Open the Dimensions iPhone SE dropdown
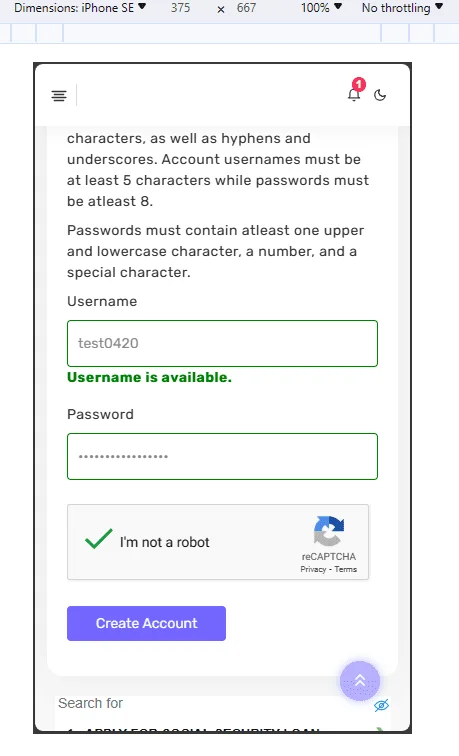The width and height of the screenshot is (459, 756). coord(80,8)
